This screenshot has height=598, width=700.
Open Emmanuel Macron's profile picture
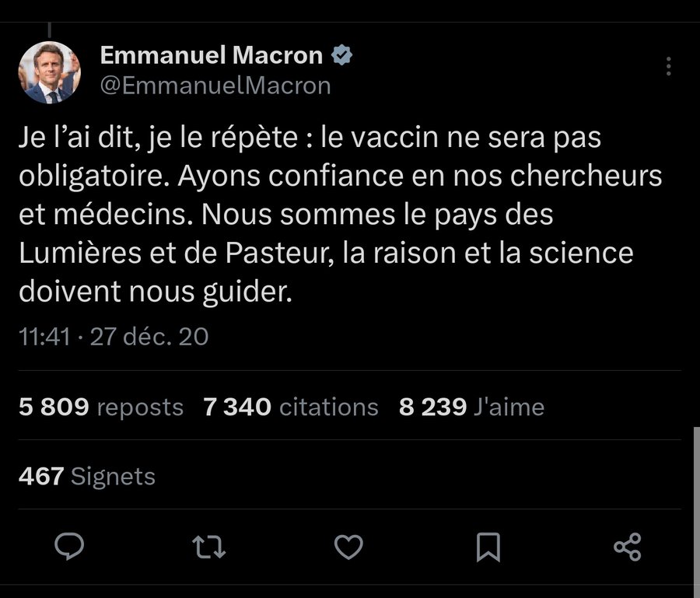click(x=49, y=72)
